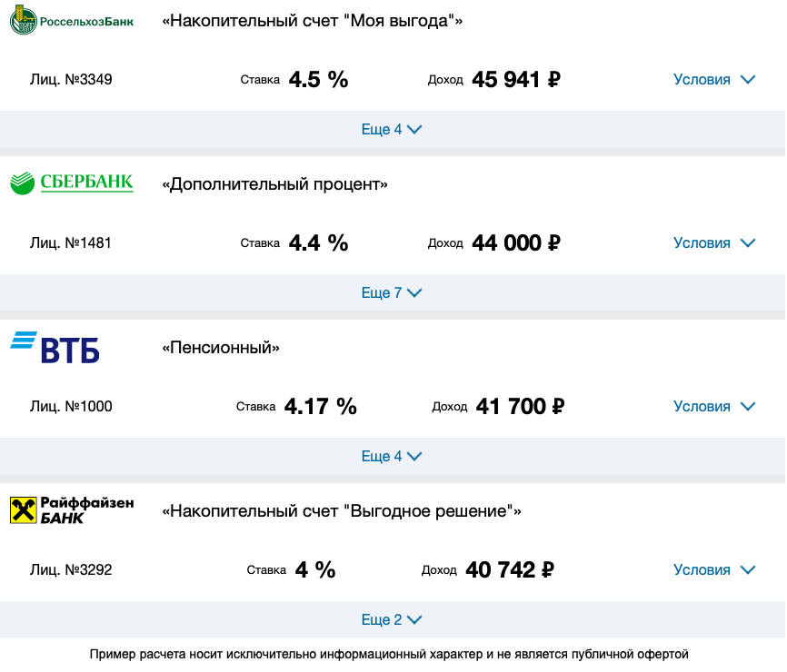Show 2 more Raiffeisen offers
This screenshot has width=787, height=672.
coord(392,620)
